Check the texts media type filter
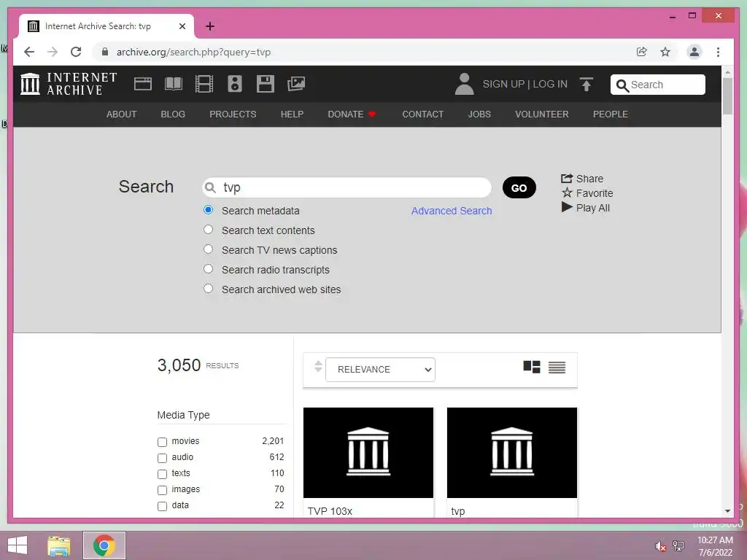Screen dimensions: 747x560 162,474
